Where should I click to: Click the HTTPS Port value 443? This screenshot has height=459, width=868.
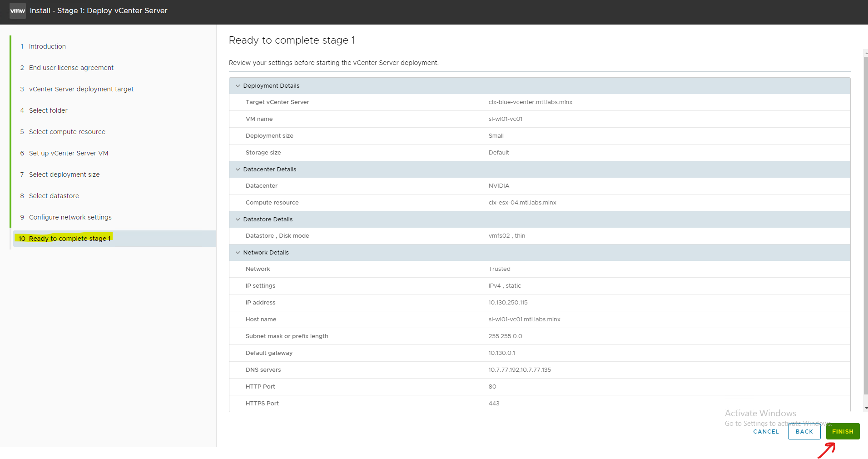(494, 404)
